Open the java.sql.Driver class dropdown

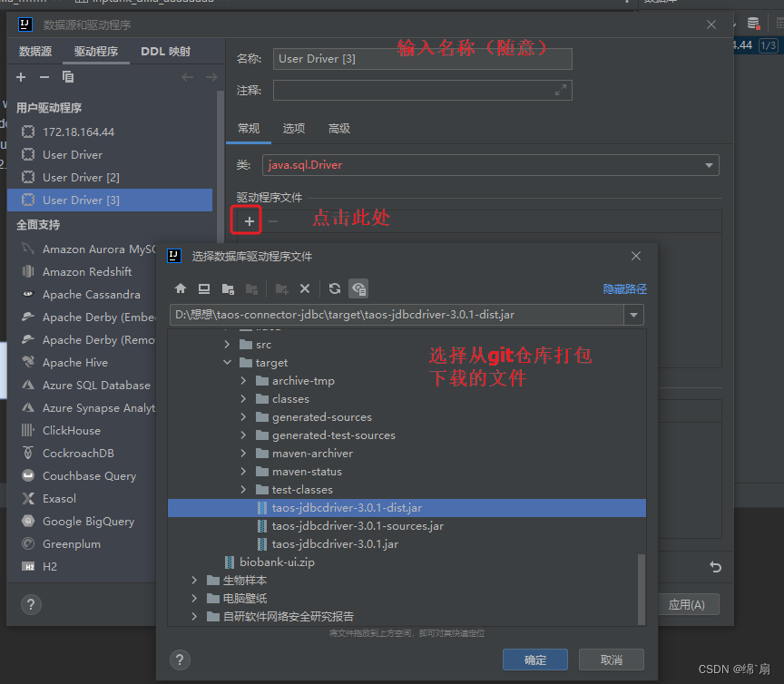710,164
